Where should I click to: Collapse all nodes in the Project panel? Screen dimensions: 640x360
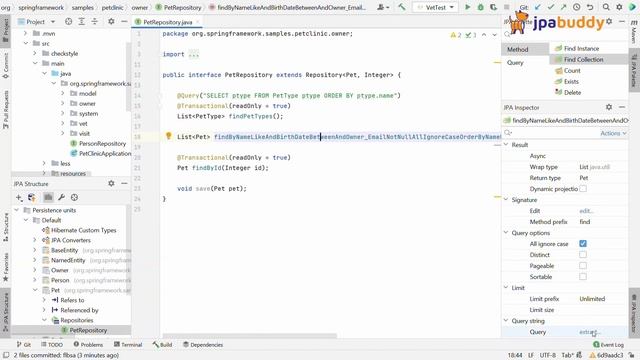[94, 21]
